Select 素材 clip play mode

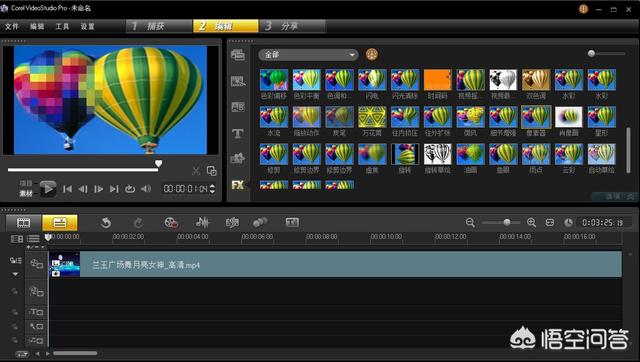point(26,193)
